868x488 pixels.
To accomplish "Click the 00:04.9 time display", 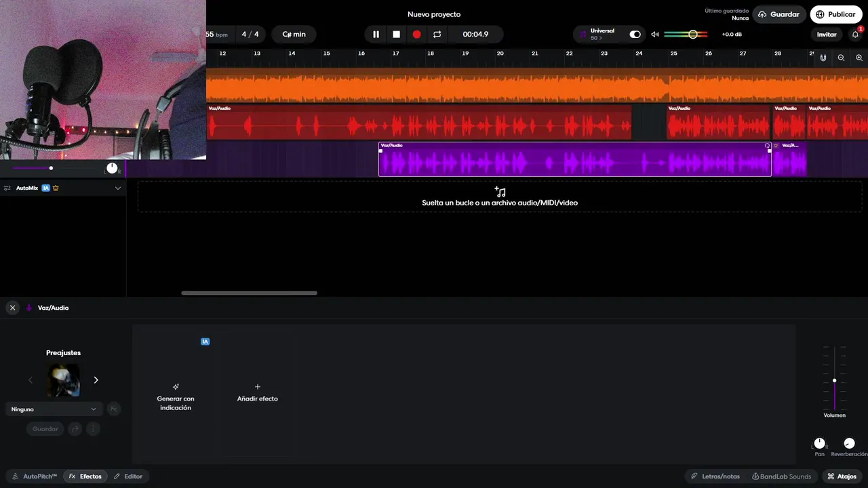I will pyautogui.click(x=475, y=35).
